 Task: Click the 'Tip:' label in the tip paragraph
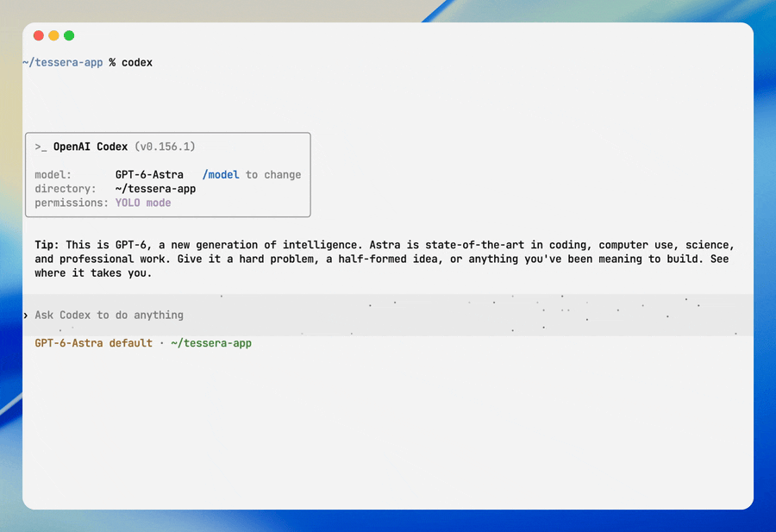47,245
